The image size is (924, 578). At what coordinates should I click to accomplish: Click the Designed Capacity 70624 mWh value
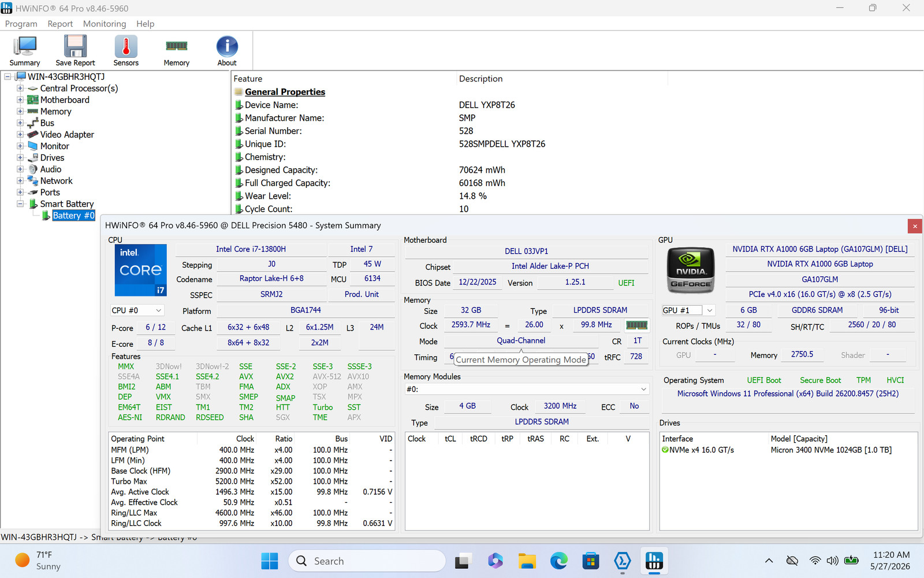click(x=482, y=170)
